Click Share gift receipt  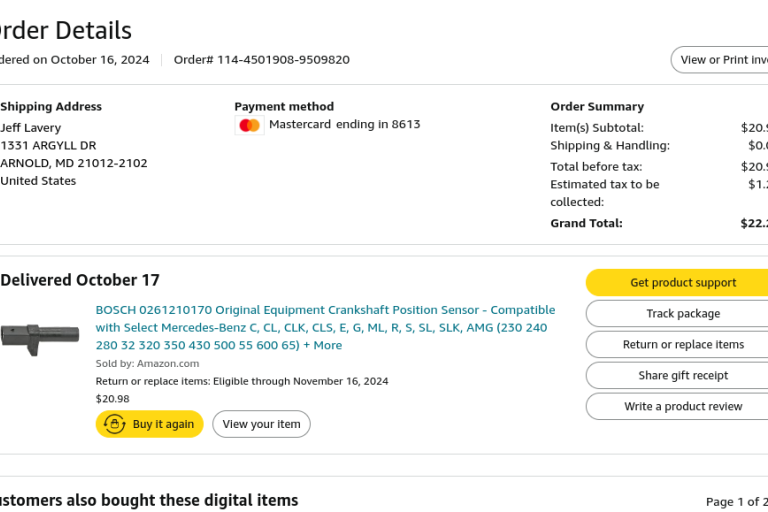pos(682,376)
